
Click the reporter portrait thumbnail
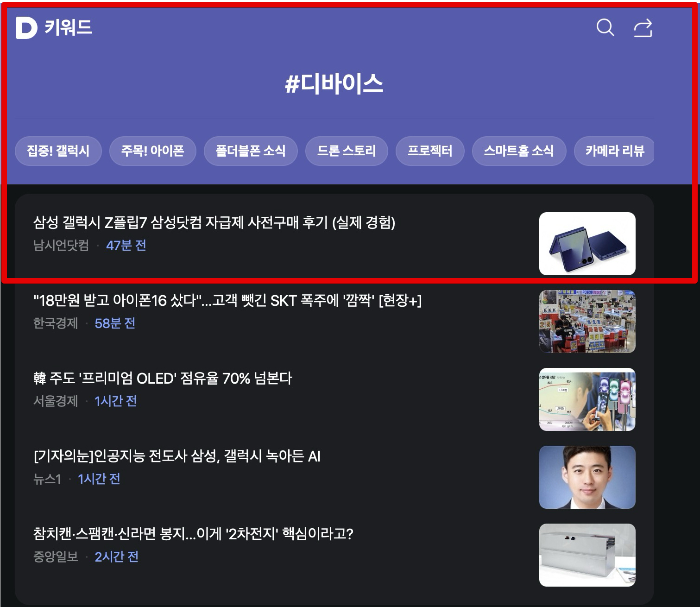click(x=587, y=477)
